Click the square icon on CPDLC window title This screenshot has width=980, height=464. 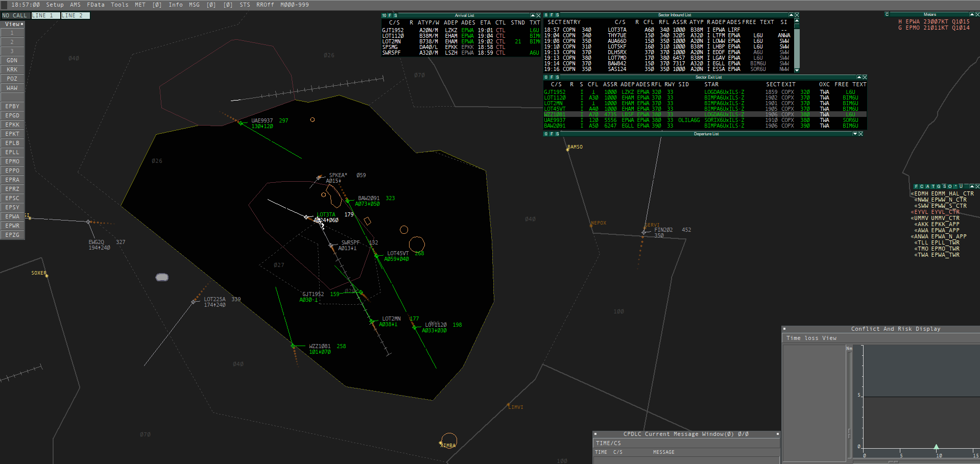coord(595,434)
